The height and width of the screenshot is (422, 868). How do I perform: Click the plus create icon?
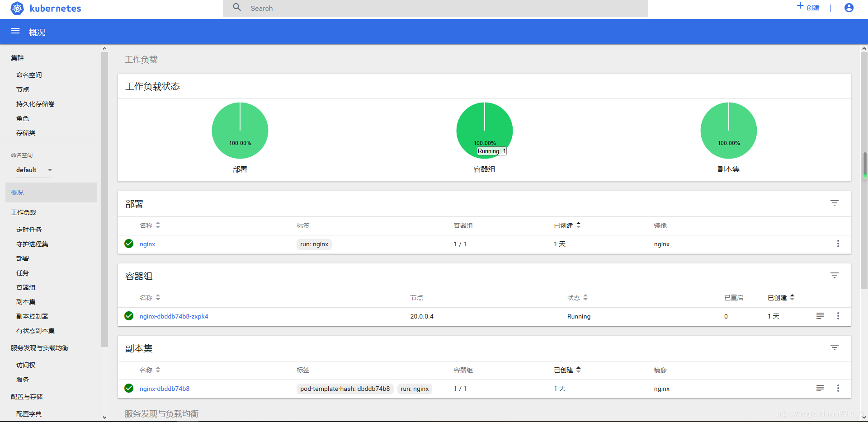click(800, 6)
